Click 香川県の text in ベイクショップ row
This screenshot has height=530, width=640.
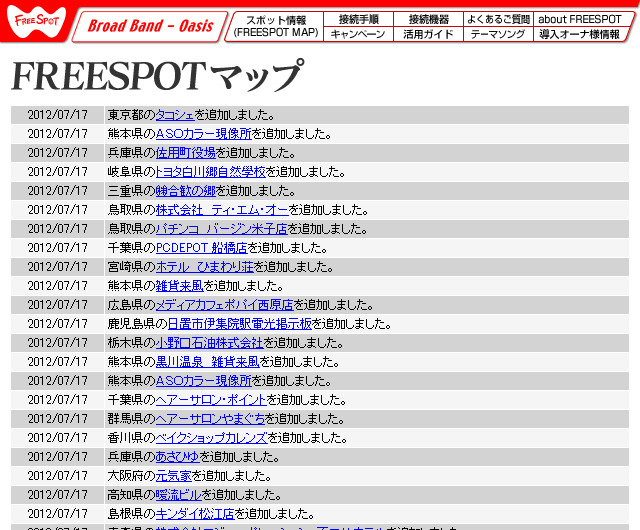(131, 438)
